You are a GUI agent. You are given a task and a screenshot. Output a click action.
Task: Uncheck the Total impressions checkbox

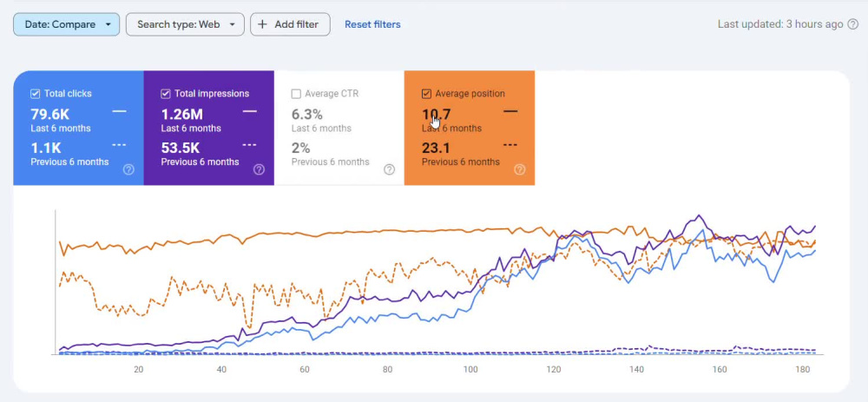166,94
